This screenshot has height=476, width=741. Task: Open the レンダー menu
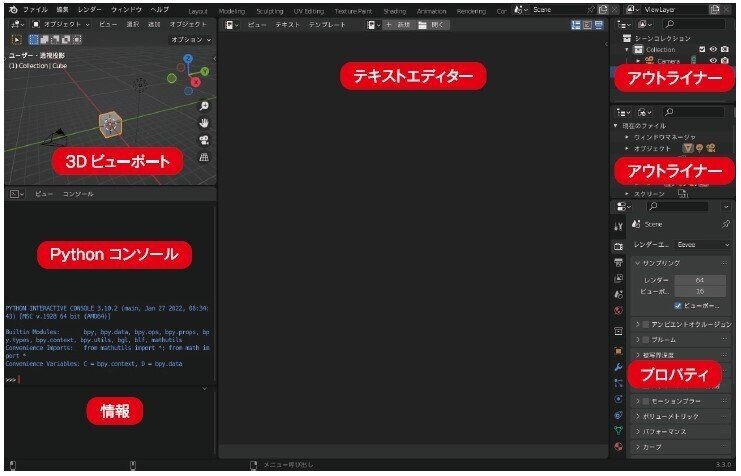(x=89, y=9)
